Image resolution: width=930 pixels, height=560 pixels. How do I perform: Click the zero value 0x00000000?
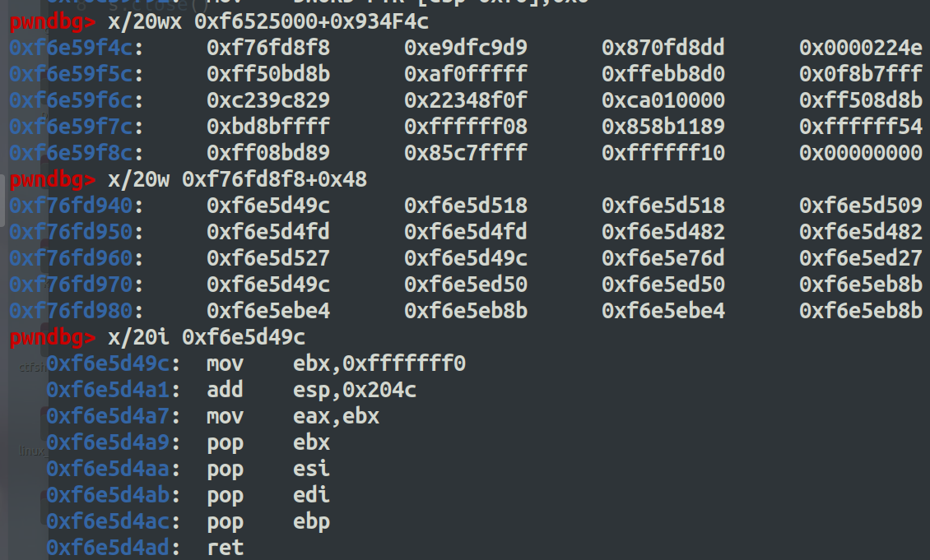click(x=860, y=153)
